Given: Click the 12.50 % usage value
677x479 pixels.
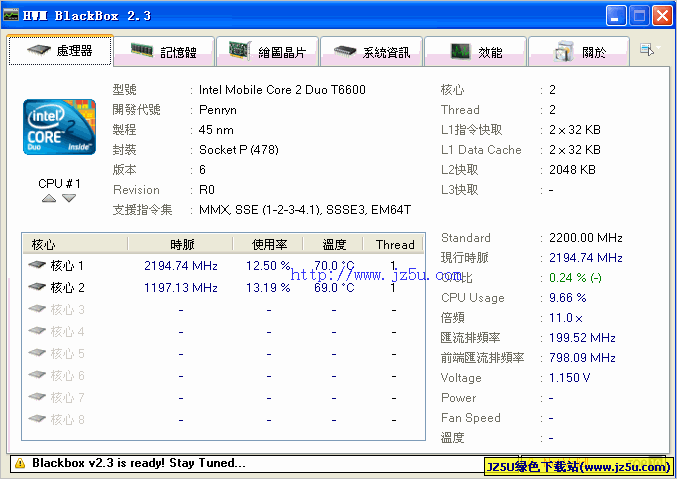Looking at the screenshot, I should point(268,266).
